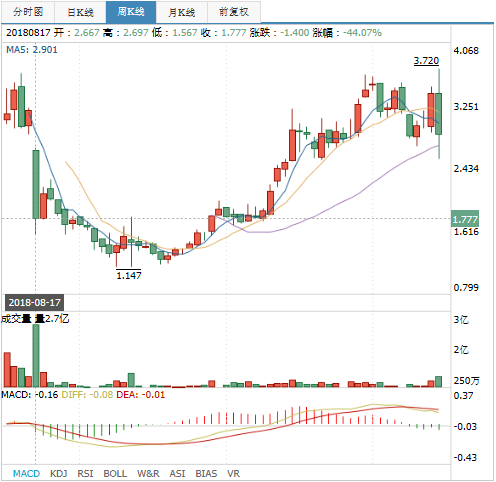The image size is (496, 482).
Task: Click the low price label 1.147
Action: (129, 275)
